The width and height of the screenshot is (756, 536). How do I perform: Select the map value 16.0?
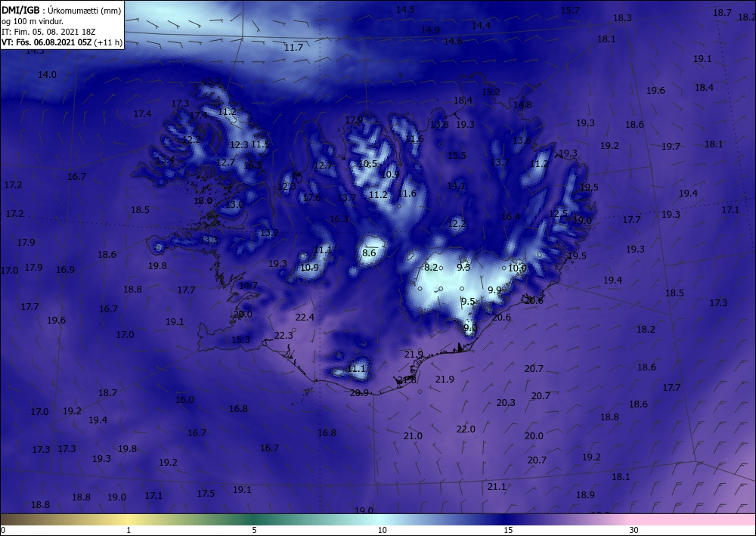point(184,400)
